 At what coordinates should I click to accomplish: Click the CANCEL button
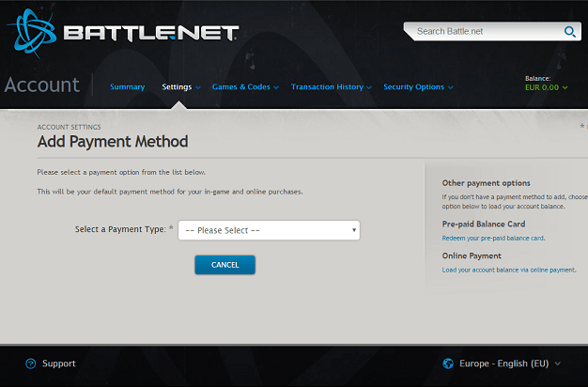[225, 265]
